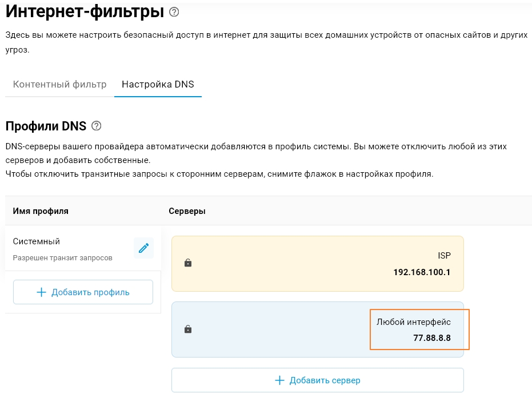Screen dimensions: 532x397
Task: Click the Добавить профиль button label
Action: (90, 292)
